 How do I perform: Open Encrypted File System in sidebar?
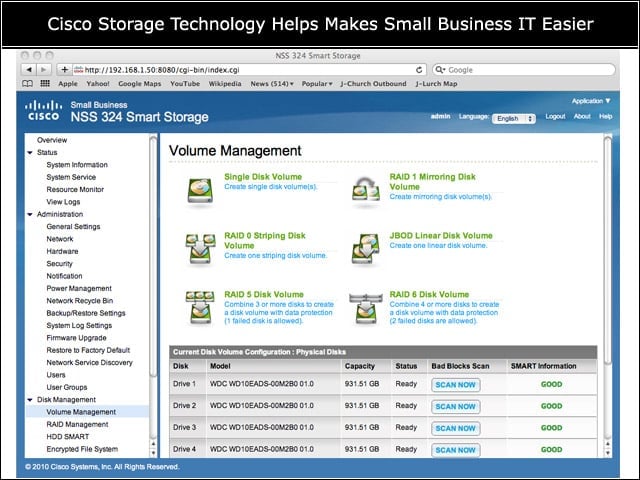[x=82, y=449]
